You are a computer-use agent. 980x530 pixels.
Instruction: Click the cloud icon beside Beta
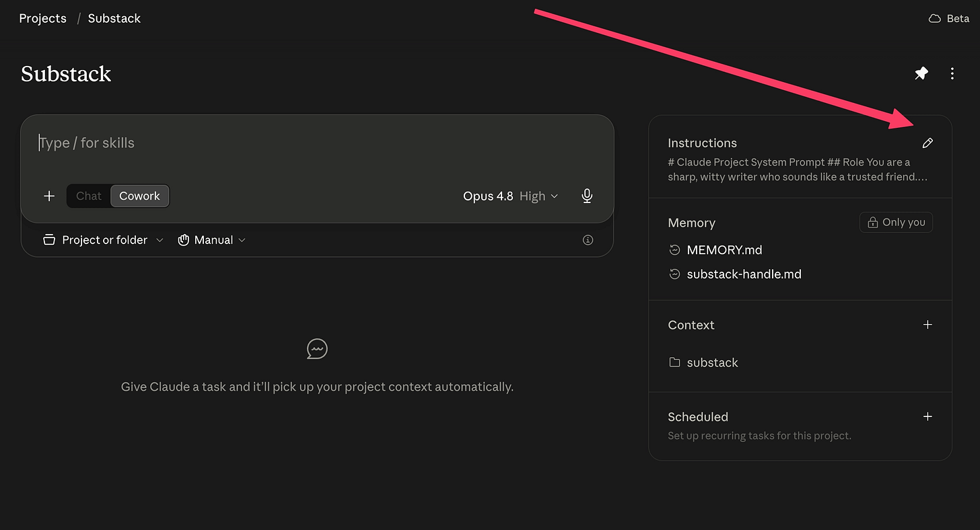[x=934, y=19]
